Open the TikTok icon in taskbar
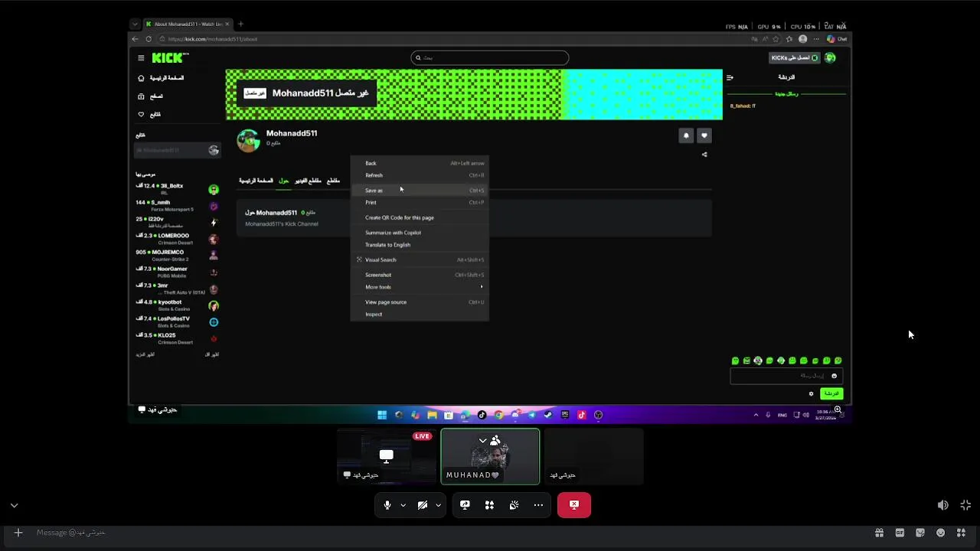The image size is (980, 551). pos(482,415)
